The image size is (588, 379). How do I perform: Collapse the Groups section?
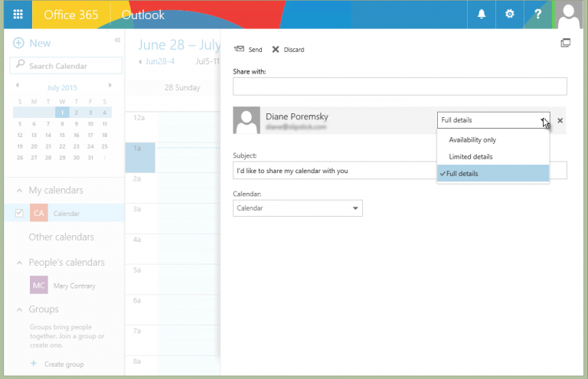click(x=19, y=309)
